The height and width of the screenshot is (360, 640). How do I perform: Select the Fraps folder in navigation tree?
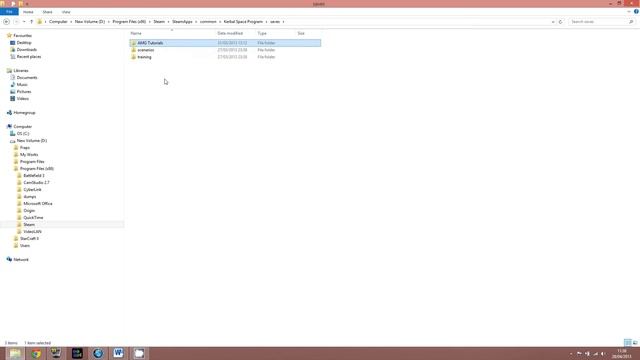click(x=25, y=147)
